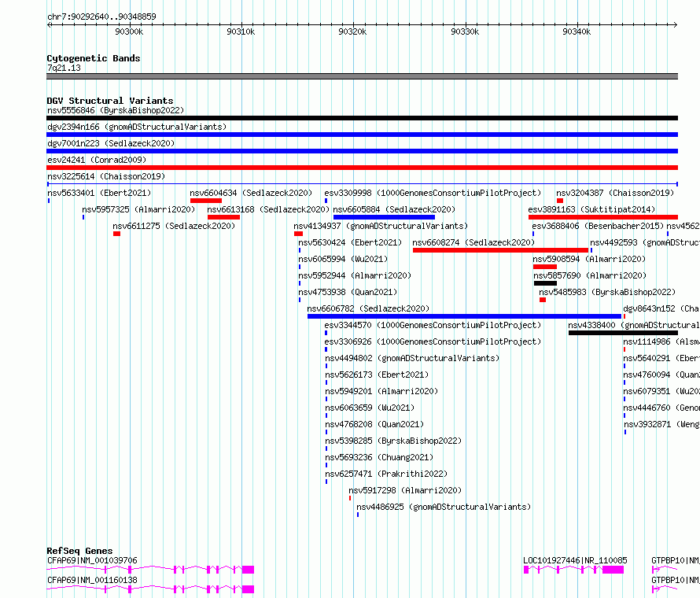
Task: Open nsv6063659 (Wu2021) label
Action: click(x=370, y=408)
